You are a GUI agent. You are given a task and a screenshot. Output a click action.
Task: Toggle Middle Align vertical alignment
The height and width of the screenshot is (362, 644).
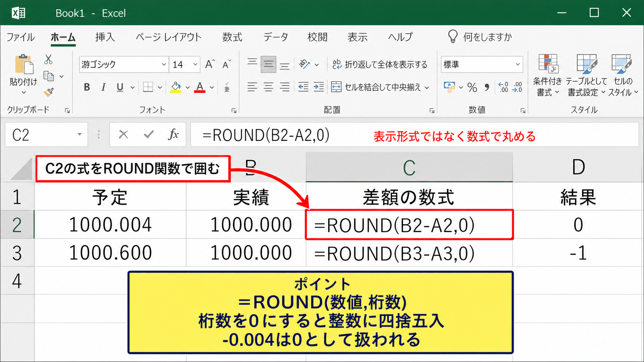point(268,64)
